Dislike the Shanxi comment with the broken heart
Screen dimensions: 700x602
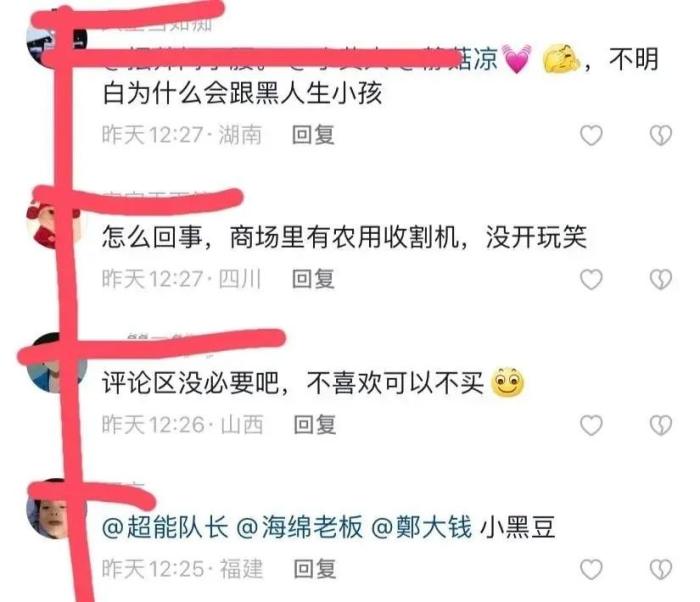point(661,425)
